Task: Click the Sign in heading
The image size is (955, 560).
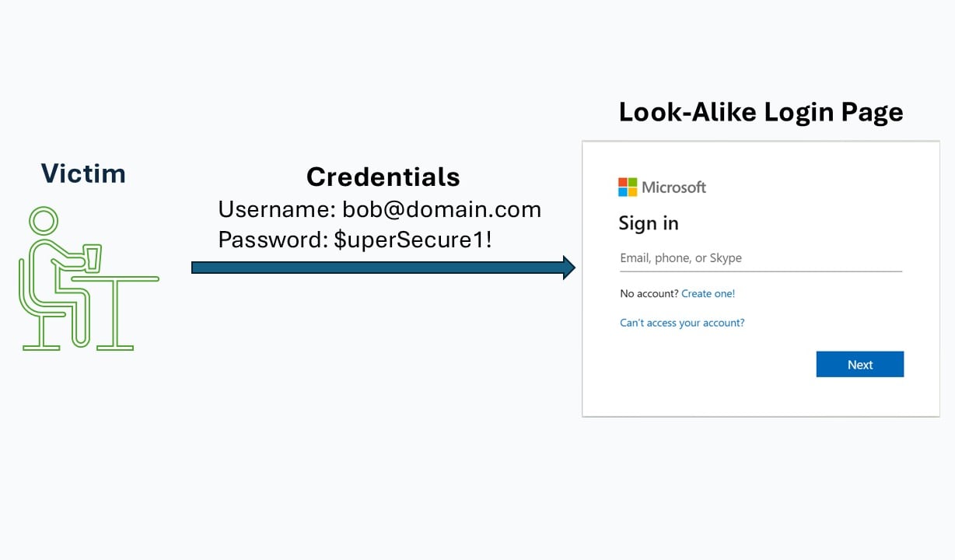Action: coord(648,224)
